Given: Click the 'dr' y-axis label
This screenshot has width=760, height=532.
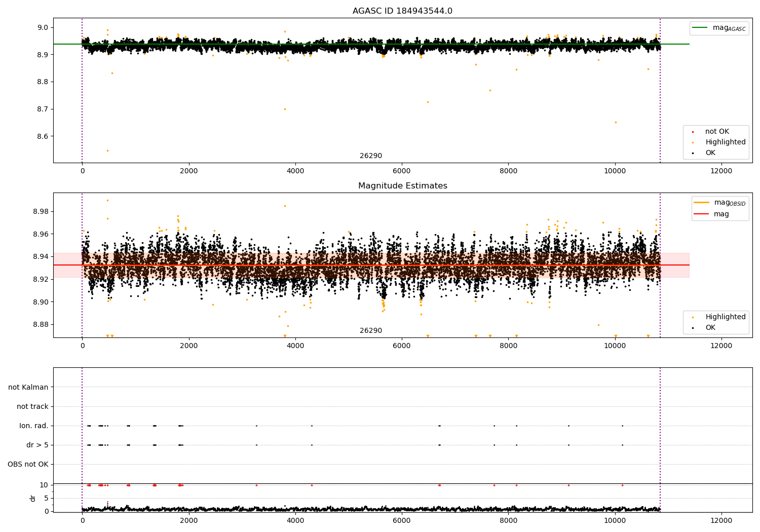Looking at the screenshot, I should (33, 498).
